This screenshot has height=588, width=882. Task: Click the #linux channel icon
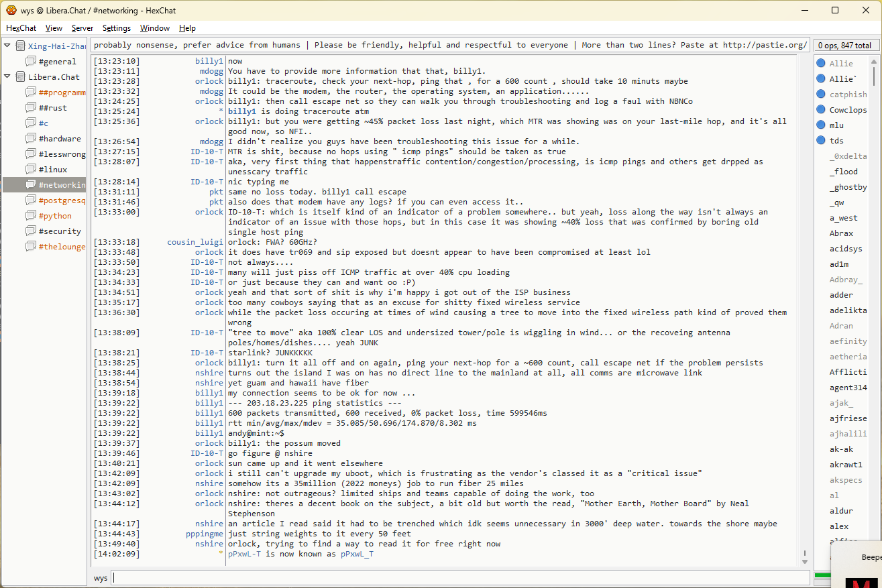tap(31, 170)
